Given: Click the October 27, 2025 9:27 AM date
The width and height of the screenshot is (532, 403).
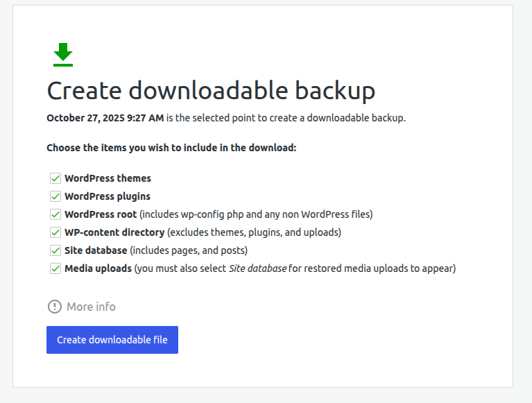Looking at the screenshot, I should 105,118.
